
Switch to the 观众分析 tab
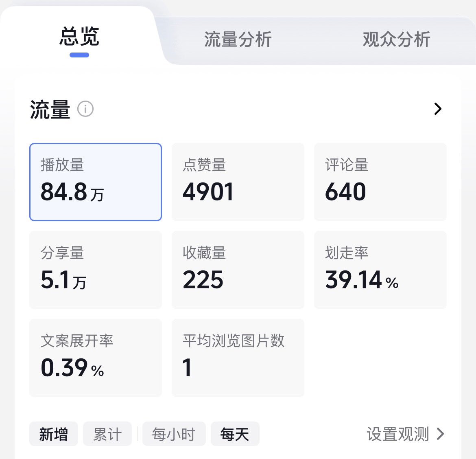[397, 40]
